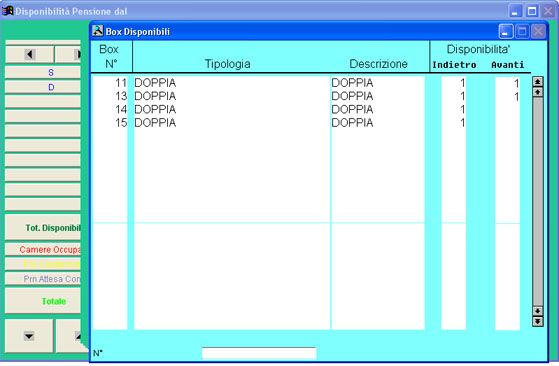559x366 pixels.
Task: Click the N° input field at bottom
Action: click(x=259, y=353)
